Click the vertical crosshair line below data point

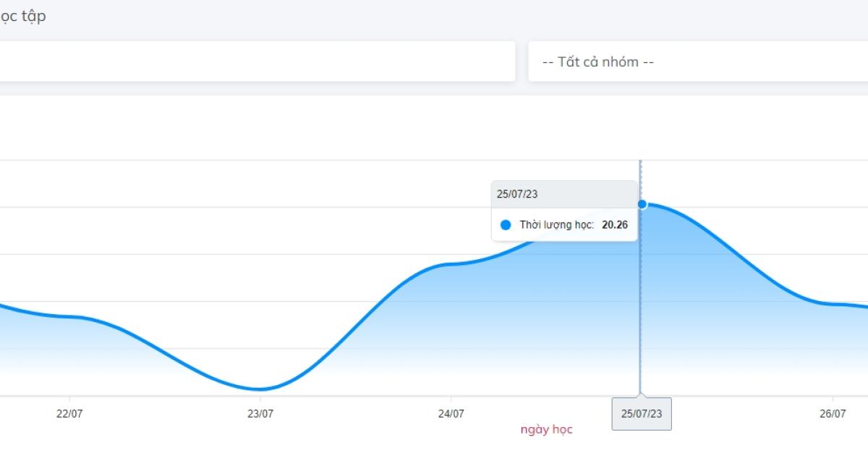pyautogui.click(x=640, y=326)
